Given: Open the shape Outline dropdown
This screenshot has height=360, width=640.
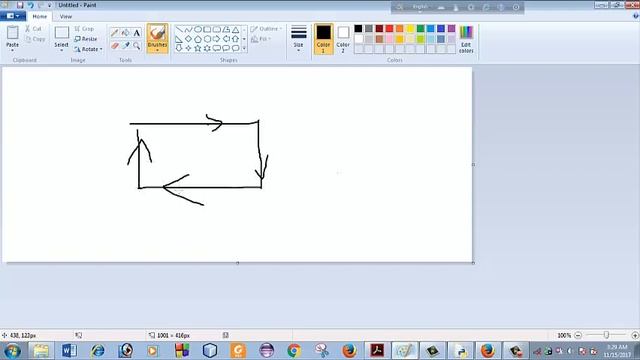Looking at the screenshot, I should (266, 29).
